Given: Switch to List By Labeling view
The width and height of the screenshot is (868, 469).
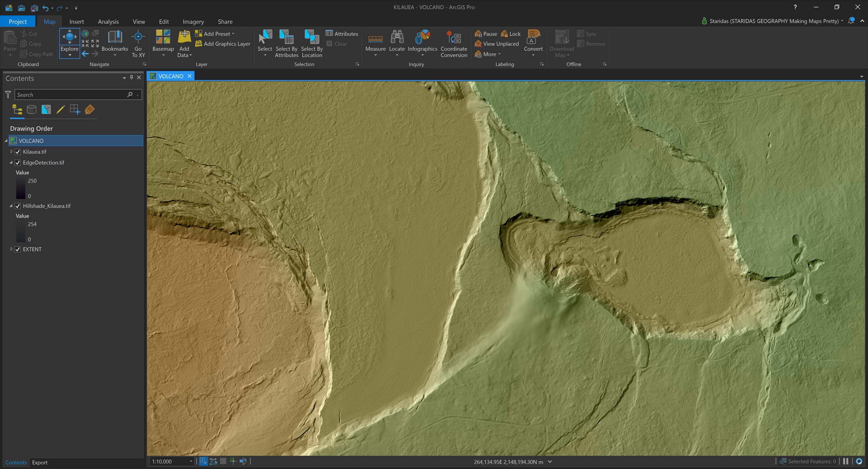Looking at the screenshot, I should (90, 110).
